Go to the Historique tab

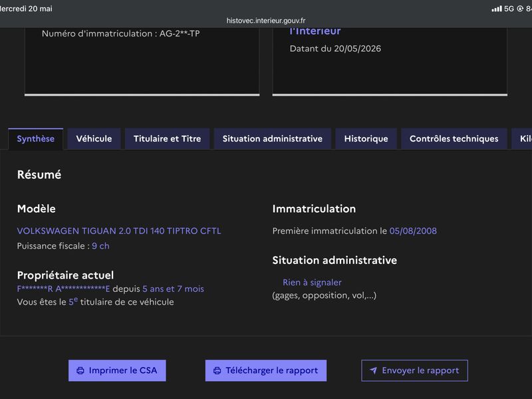click(x=366, y=139)
